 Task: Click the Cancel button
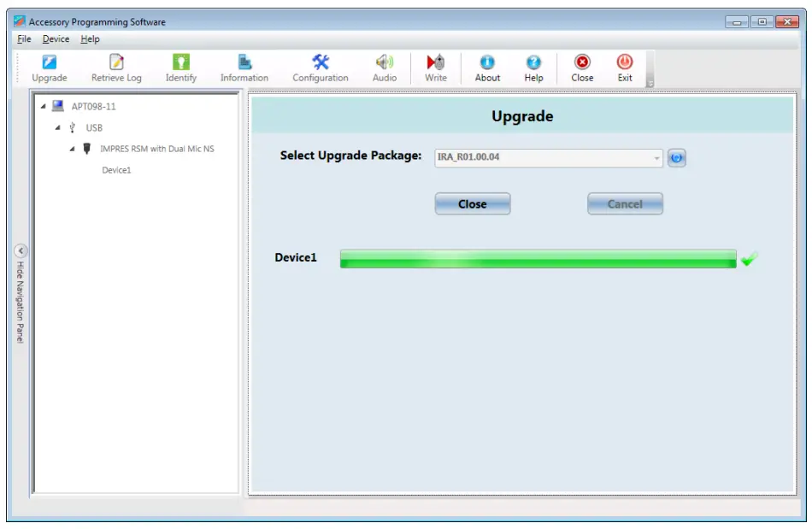click(x=625, y=203)
